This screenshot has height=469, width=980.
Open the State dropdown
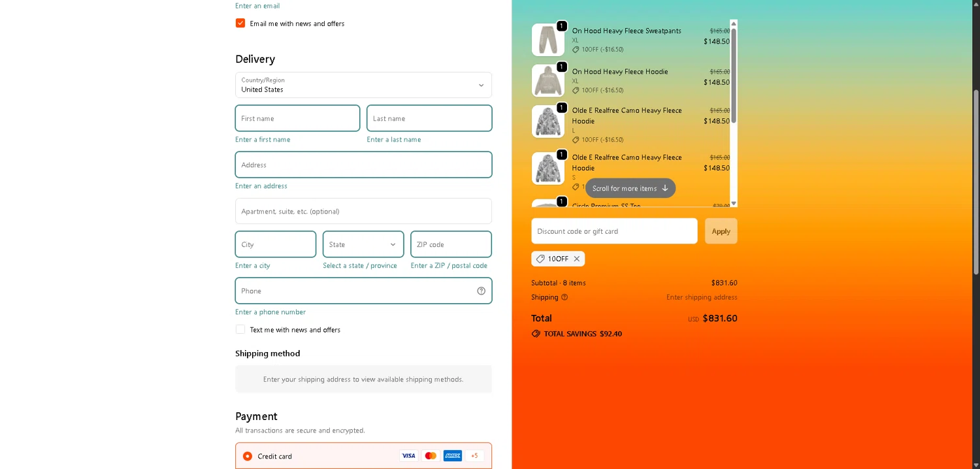tap(363, 244)
